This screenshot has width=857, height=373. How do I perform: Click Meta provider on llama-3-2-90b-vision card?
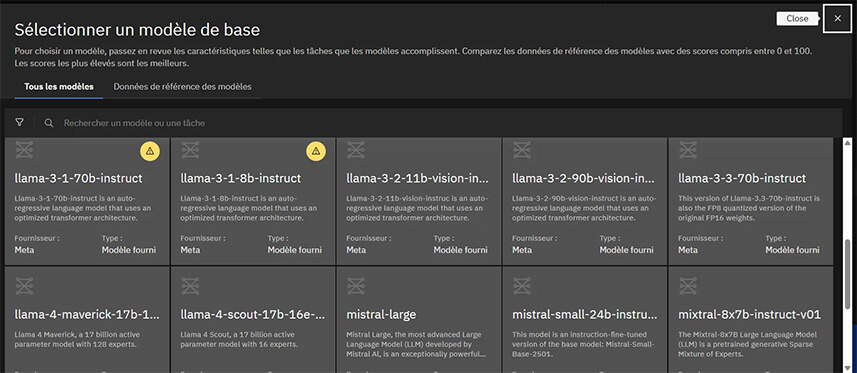522,250
